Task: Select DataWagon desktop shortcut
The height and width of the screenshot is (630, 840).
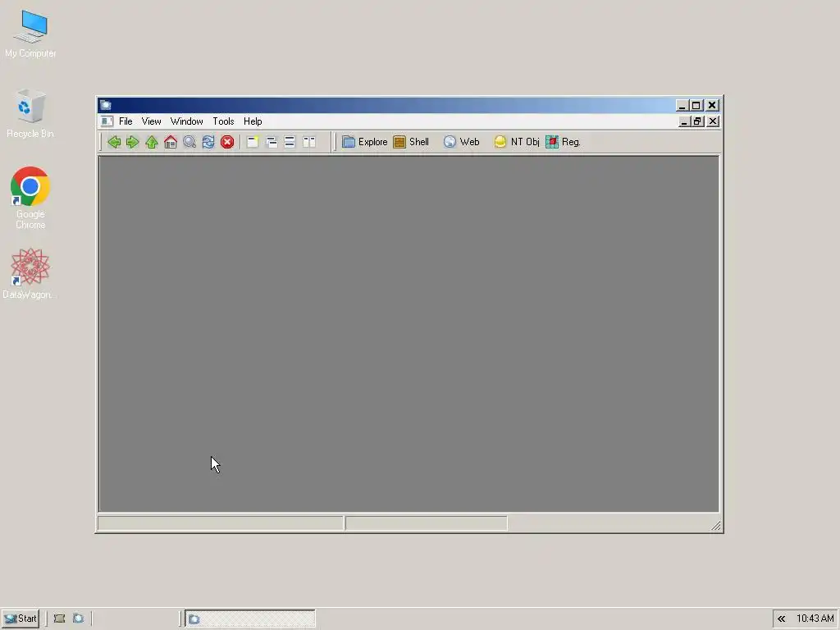Action: [29, 274]
